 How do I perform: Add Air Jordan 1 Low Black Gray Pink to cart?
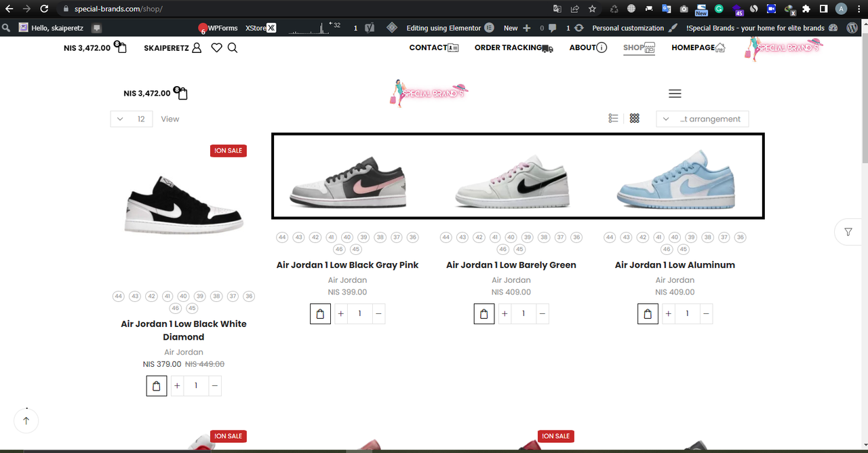tap(320, 314)
